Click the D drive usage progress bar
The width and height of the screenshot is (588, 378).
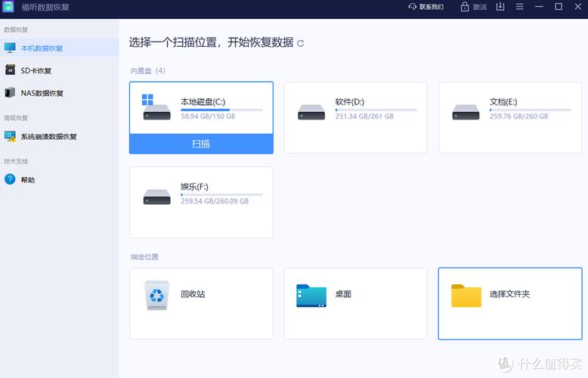(x=376, y=110)
